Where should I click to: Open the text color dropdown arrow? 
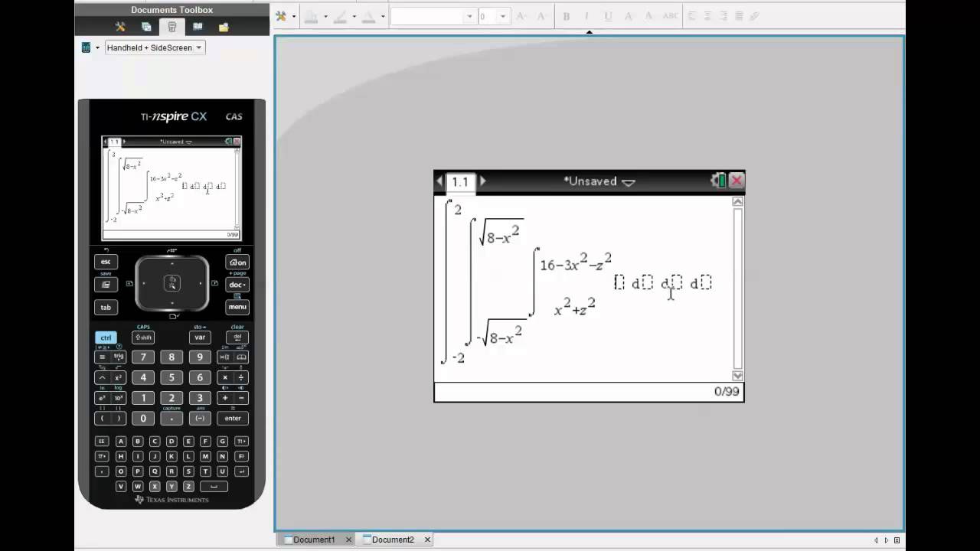383,16
